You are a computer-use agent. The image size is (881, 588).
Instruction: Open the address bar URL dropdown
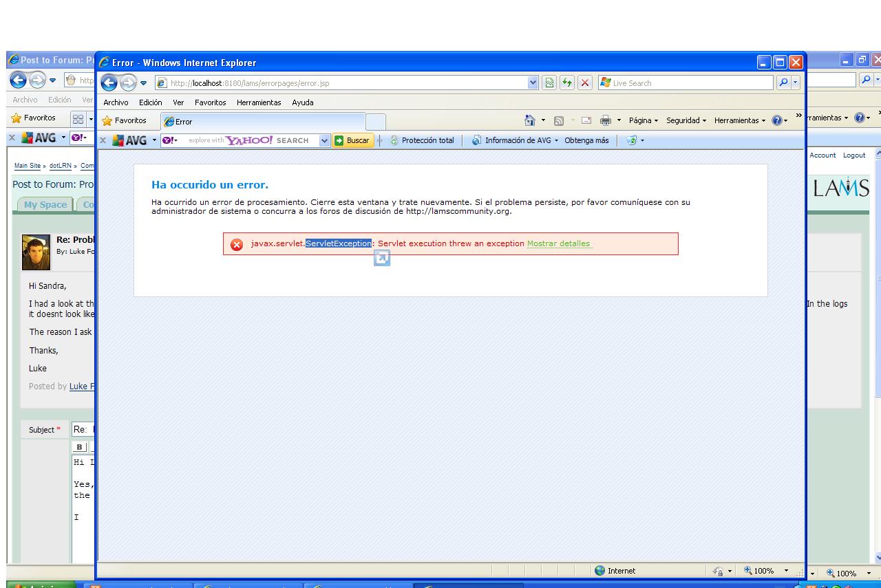(533, 83)
